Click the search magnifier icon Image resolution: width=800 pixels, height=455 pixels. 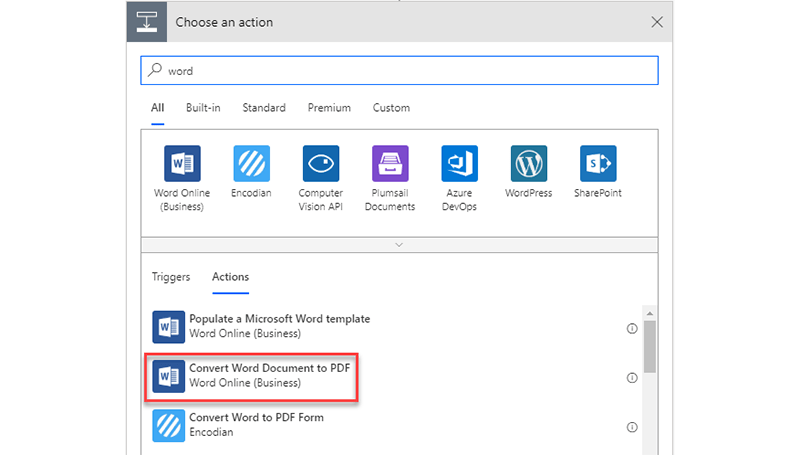(x=155, y=70)
